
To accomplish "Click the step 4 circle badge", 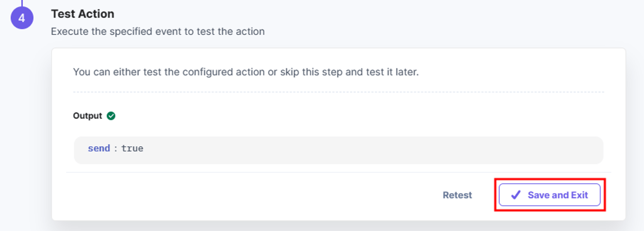I will point(22,18).
